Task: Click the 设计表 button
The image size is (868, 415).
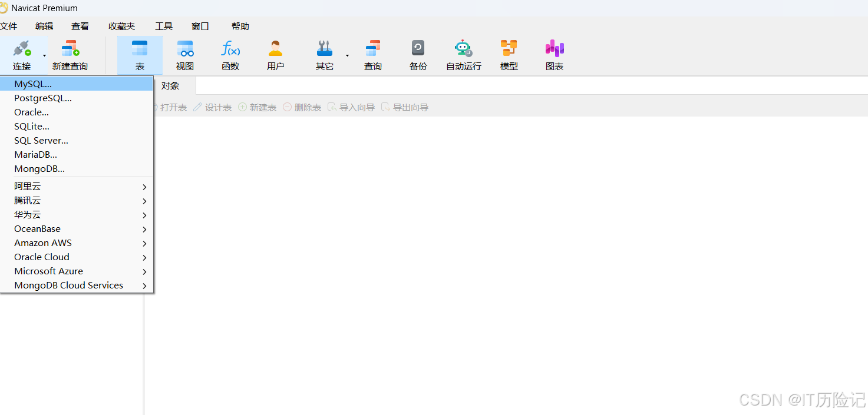Action: click(212, 108)
